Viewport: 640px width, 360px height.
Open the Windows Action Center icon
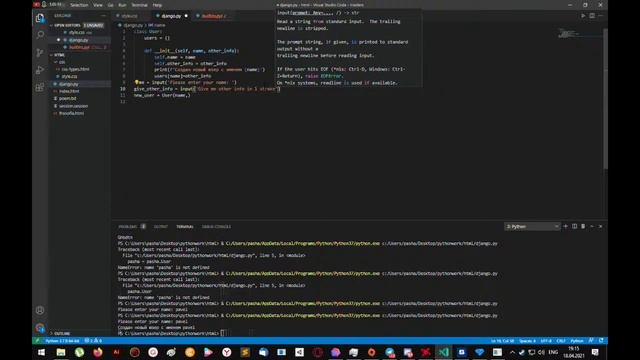[x=595, y=352]
